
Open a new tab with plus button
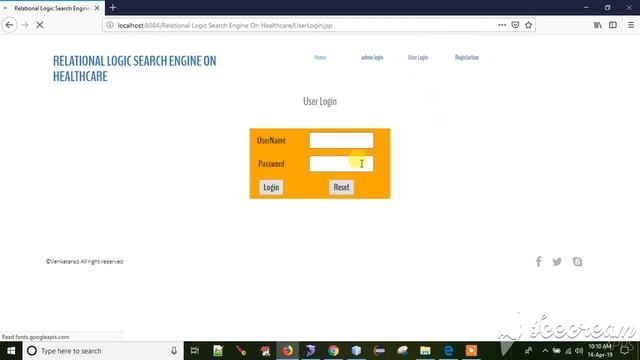click(113, 8)
